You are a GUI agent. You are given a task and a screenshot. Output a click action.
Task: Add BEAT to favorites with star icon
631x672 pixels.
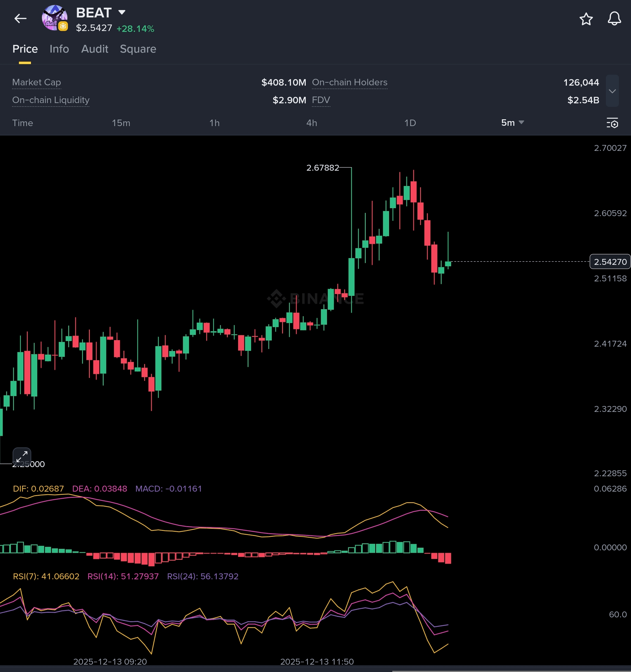click(x=586, y=19)
